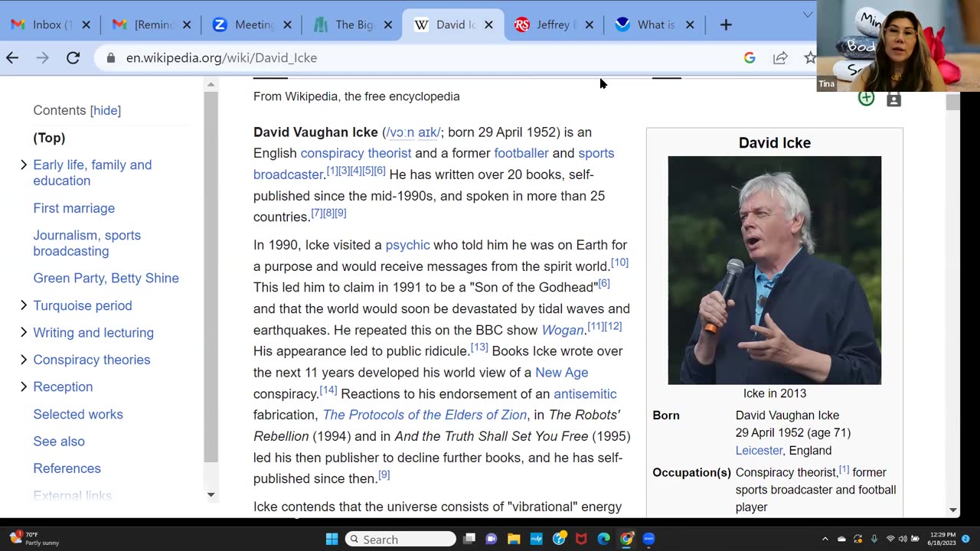Open Task View on the taskbar
This screenshot has width=980, height=551.
[x=469, y=539]
